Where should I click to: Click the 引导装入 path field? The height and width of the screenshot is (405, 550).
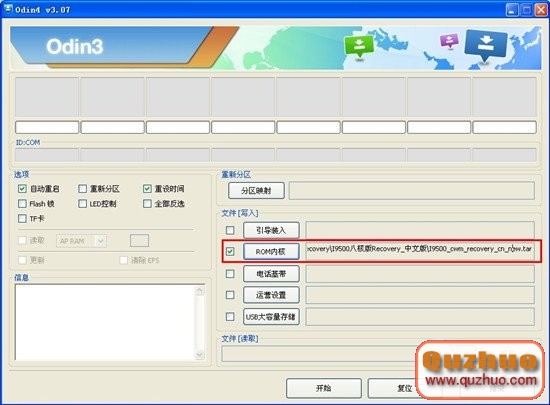(420, 230)
